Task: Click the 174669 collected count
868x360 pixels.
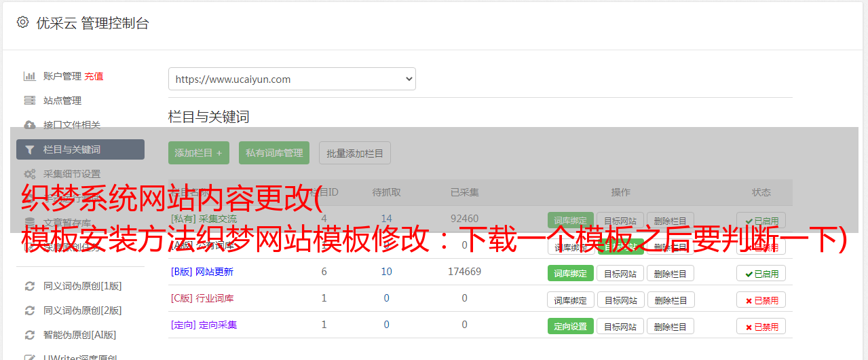Action: [x=465, y=272]
